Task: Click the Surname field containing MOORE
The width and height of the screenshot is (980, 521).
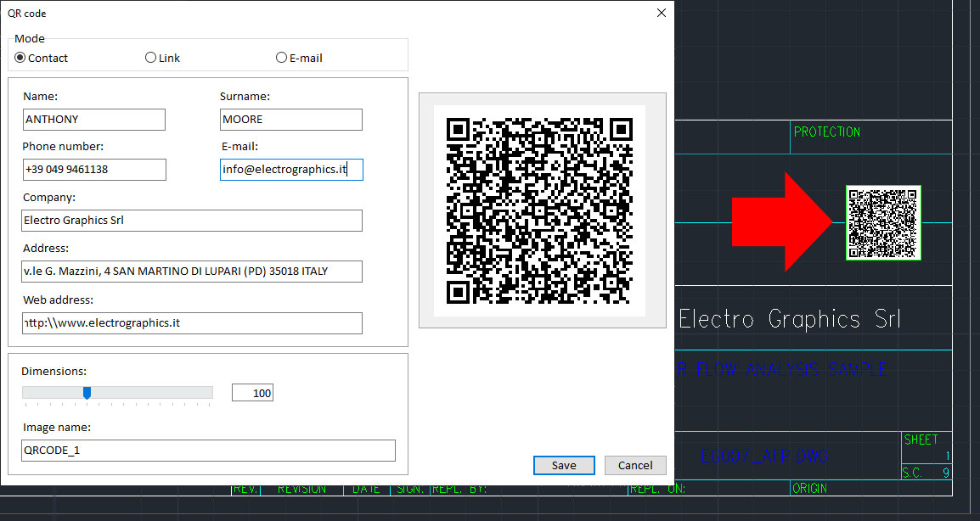Action: click(290, 120)
